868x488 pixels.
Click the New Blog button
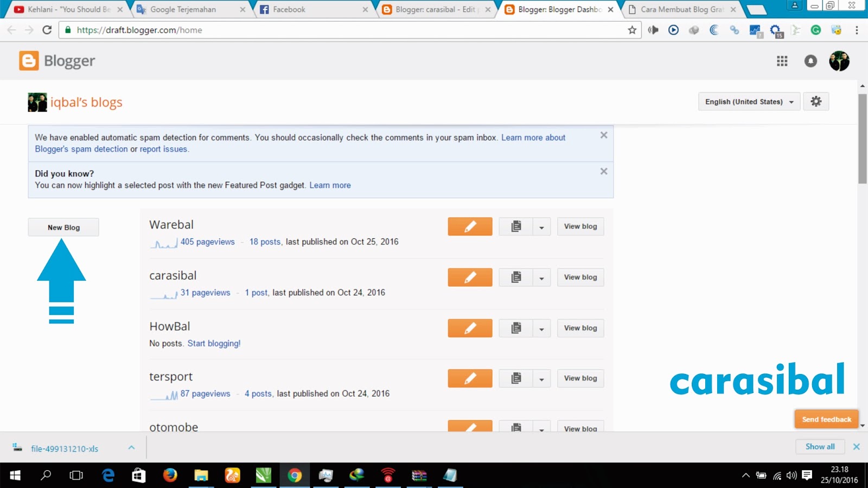pos(63,227)
